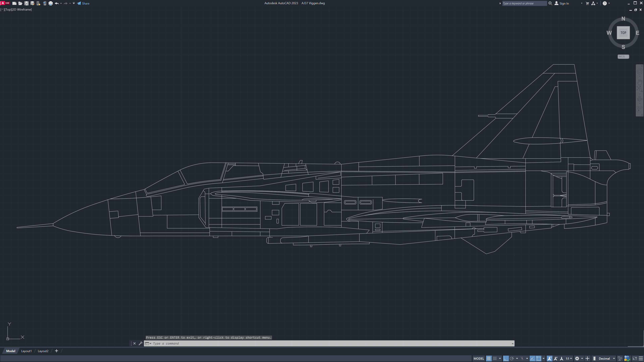The image size is (644, 362).
Task: Switch to the Layout1 tab
Action: (x=26, y=351)
